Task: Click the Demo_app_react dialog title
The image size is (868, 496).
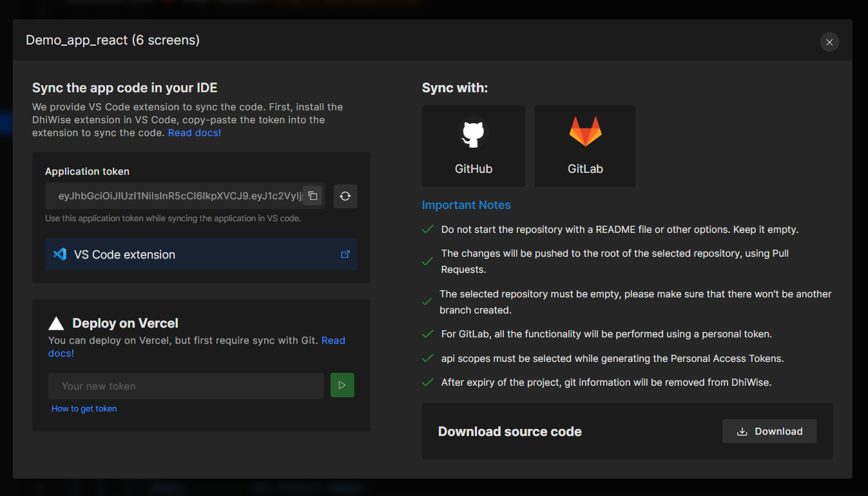Action: [x=112, y=39]
